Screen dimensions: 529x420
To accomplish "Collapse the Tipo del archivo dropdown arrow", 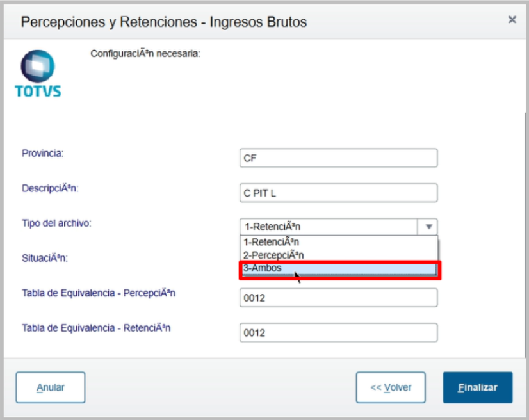I will pyautogui.click(x=428, y=227).
